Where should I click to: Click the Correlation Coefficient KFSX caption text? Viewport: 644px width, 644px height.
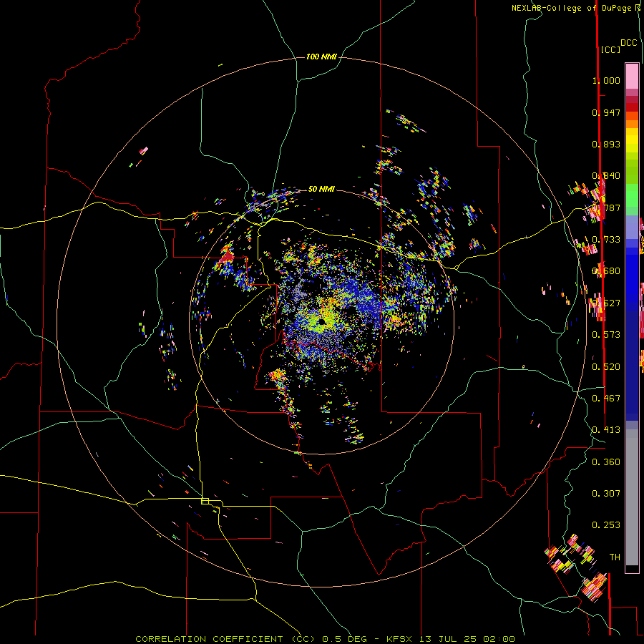click(x=325, y=639)
